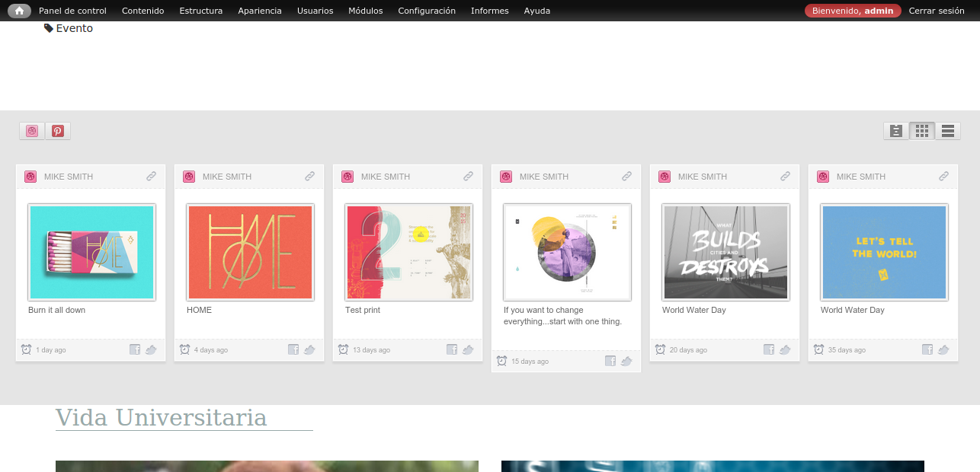The width and height of the screenshot is (980, 472).
Task: Switch to list layout view
Action: 948,131
